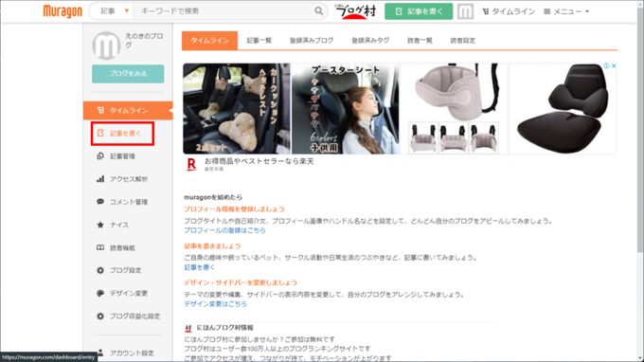Click the user avatar icon in header
The height and width of the screenshot is (362, 644).
click(x=465, y=11)
